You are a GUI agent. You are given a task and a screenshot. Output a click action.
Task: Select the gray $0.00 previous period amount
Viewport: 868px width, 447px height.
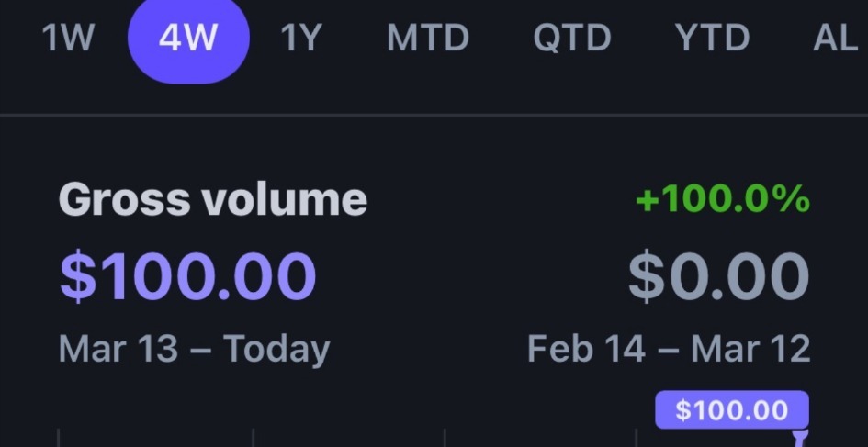click(x=718, y=276)
